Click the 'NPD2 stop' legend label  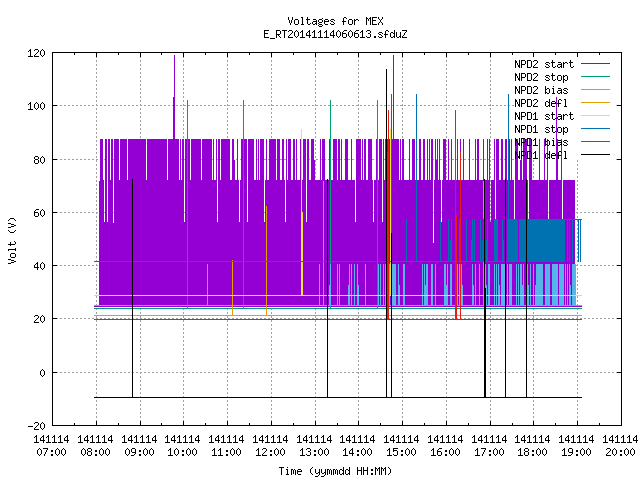541,77
